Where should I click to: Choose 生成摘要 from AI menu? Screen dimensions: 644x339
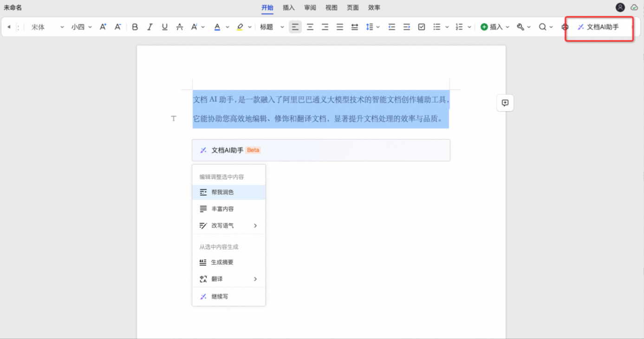pyautogui.click(x=229, y=262)
